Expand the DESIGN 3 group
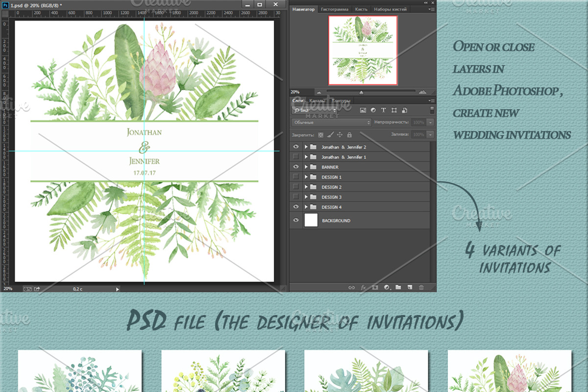This screenshot has height=392, width=588. (306, 197)
